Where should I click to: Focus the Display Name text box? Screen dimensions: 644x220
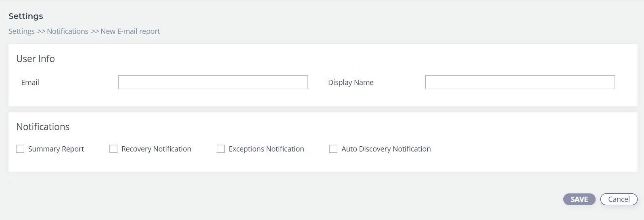[x=520, y=82]
